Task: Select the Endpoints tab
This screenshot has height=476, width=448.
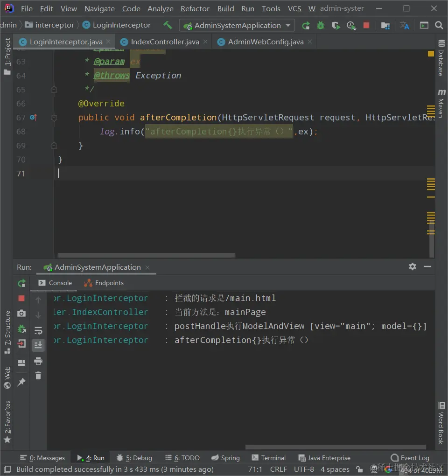Action: point(104,283)
